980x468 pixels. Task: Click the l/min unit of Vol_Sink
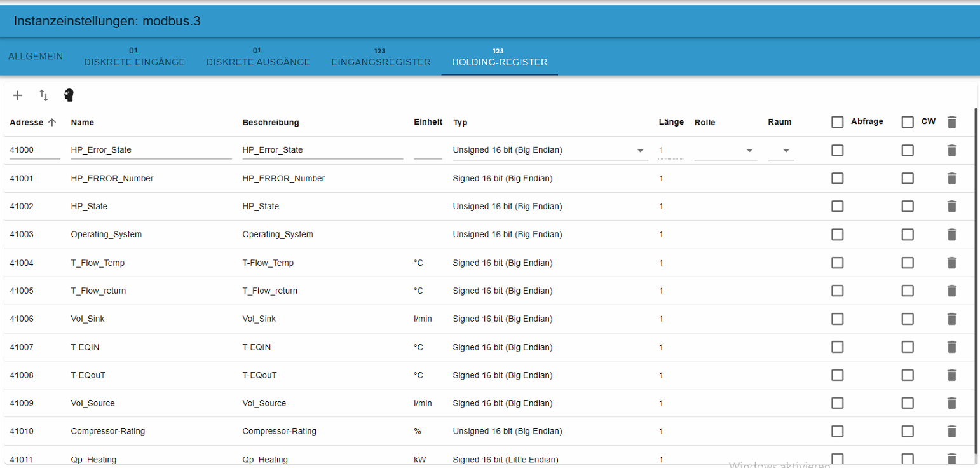[x=423, y=319]
